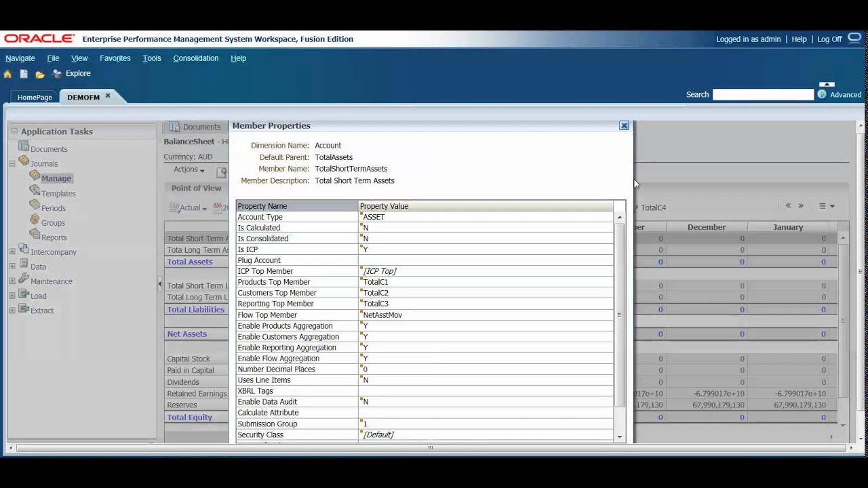868x488 pixels.
Task: Click the Total Liabilities row link
Action: coord(196,310)
